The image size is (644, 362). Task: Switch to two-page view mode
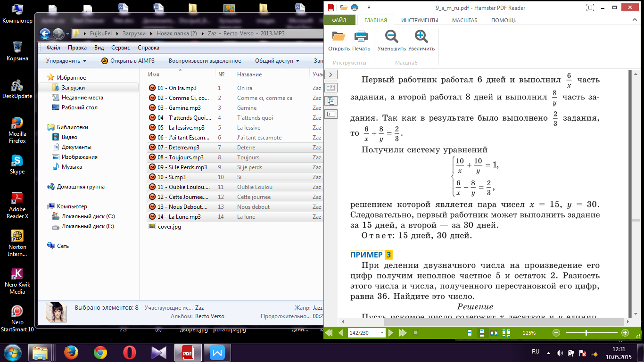(x=494, y=333)
